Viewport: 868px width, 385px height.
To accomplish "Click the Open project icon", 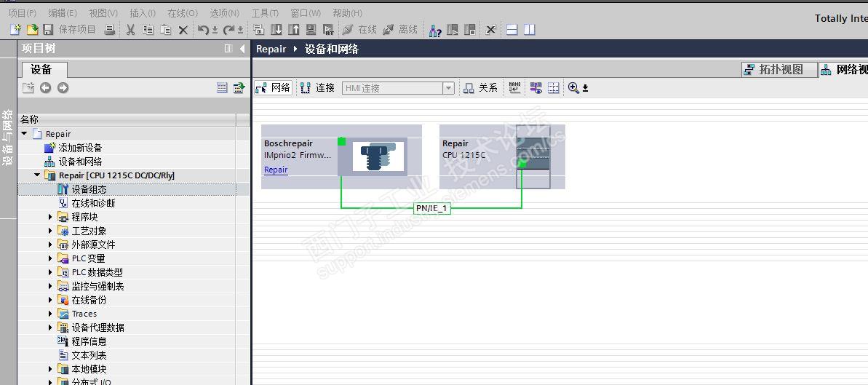I will pos(33,30).
